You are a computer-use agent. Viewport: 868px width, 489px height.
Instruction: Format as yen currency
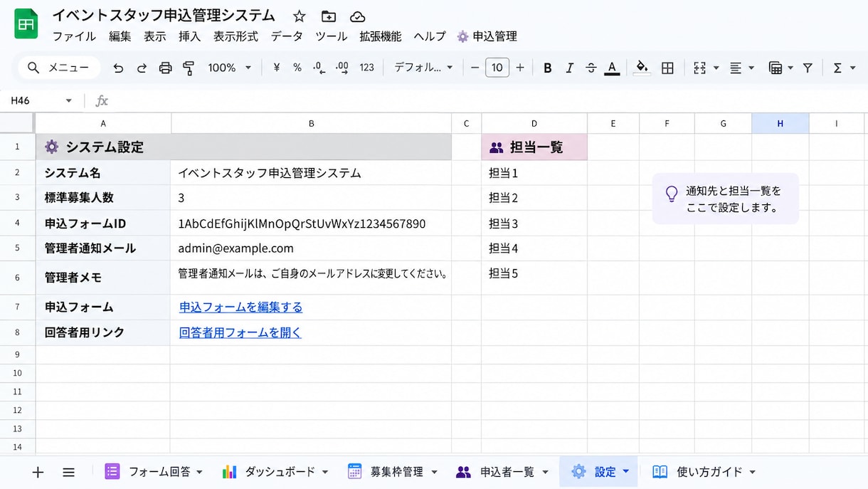(276, 68)
